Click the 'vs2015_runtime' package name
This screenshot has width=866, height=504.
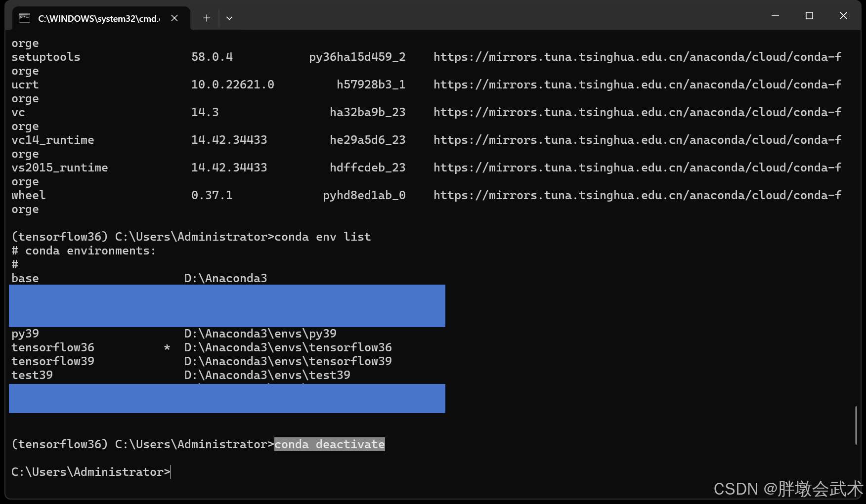pyautogui.click(x=60, y=168)
